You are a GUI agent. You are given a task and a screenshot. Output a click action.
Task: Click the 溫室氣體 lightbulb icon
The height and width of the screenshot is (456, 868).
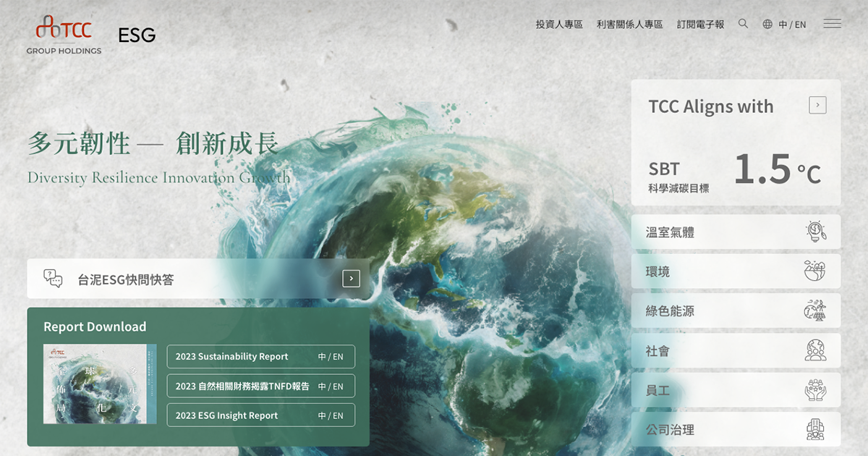[x=815, y=232]
